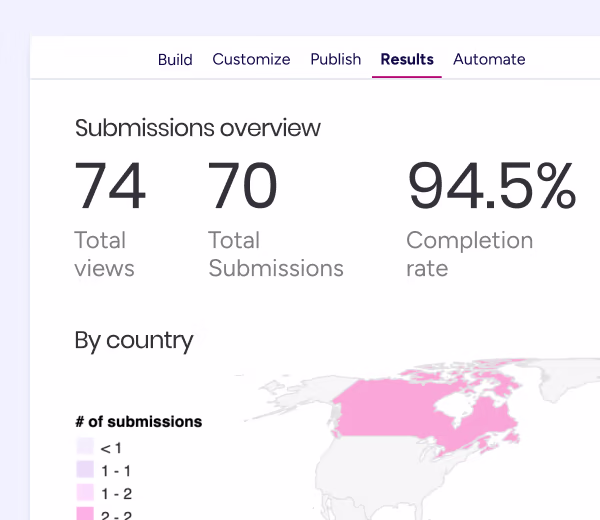Go to the Publish tab
The width and height of the screenshot is (600, 520).
336,59
